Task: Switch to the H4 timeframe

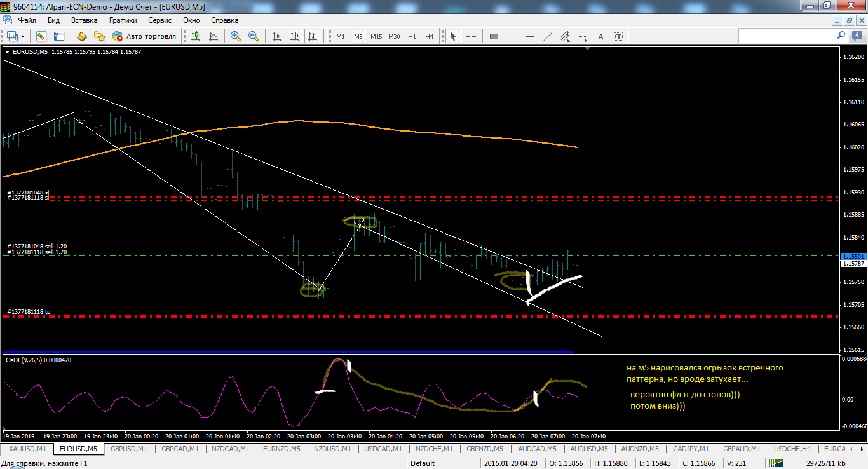Action: click(430, 36)
